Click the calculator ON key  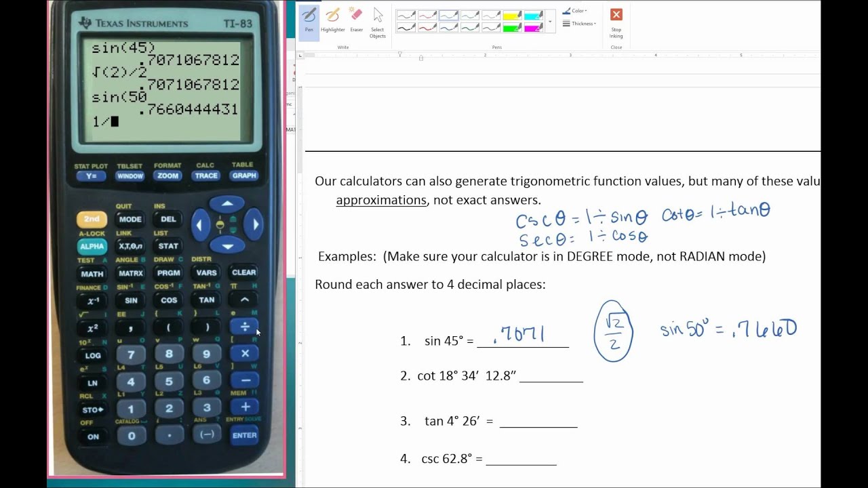[93, 436]
